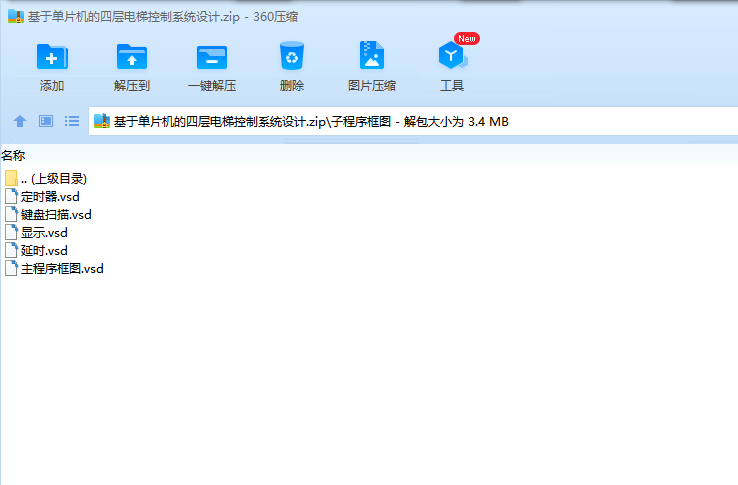Select the file name 定时器.vsd

(x=50, y=196)
